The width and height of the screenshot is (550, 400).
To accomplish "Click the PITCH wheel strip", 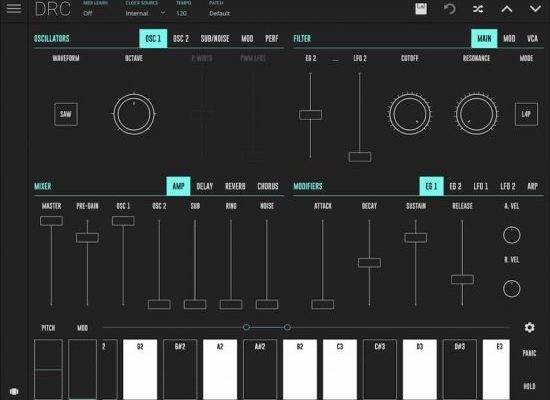I will coord(48,369).
